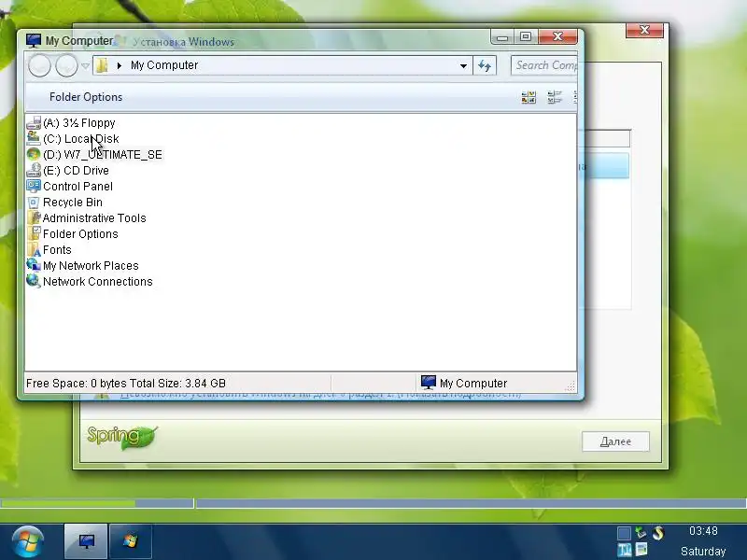Select the (C:) Local Disk entry
747x560 pixels.
coord(73,138)
